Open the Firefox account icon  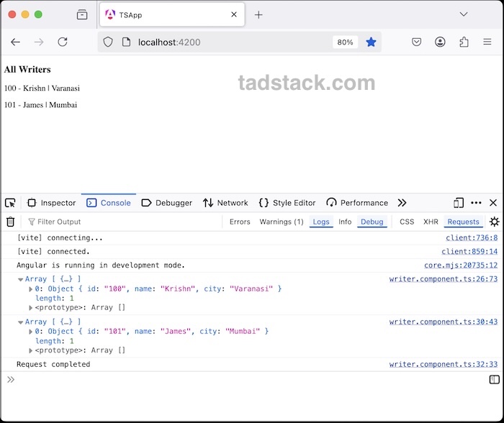coord(440,42)
